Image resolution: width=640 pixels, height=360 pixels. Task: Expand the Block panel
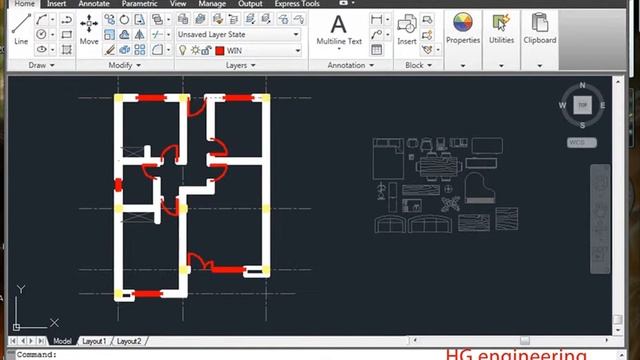pyautogui.click(x=418, y=65)
